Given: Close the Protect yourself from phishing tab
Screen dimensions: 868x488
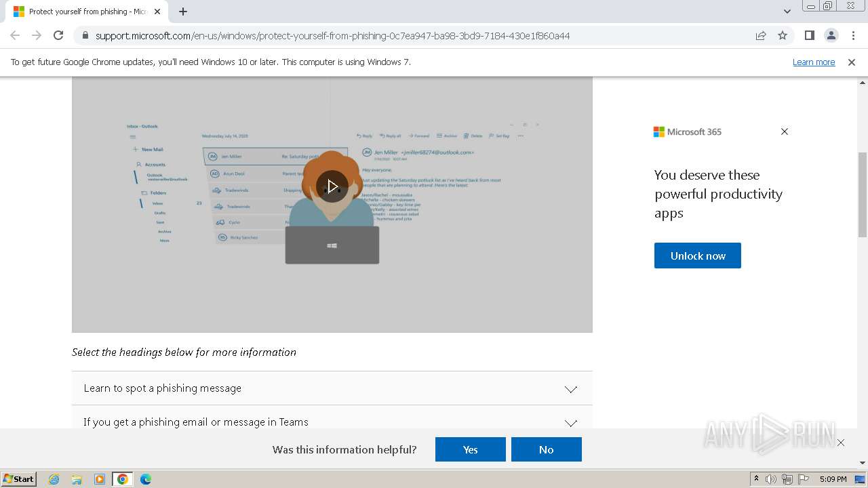Looking at the screenshot, I should click(x=157, y=12).
